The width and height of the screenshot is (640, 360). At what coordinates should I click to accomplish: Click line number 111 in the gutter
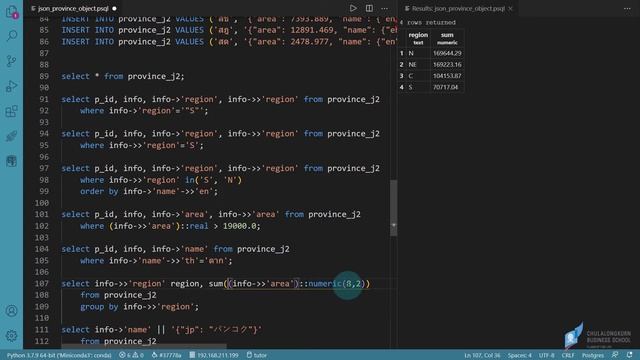tap(42, 329)
